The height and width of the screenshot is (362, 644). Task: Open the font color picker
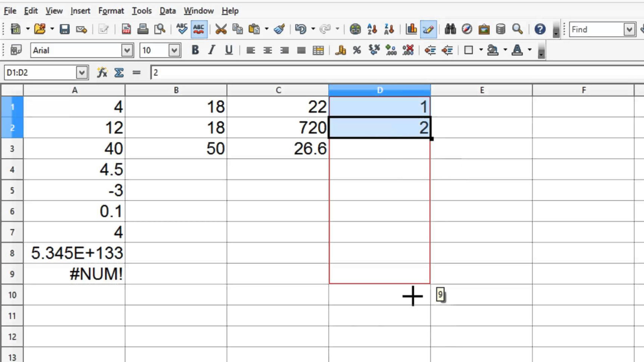(529, 50)
